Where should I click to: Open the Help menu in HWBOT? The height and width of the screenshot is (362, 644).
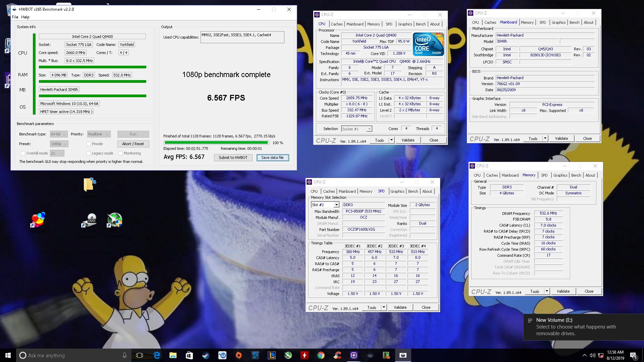(25, 17)
